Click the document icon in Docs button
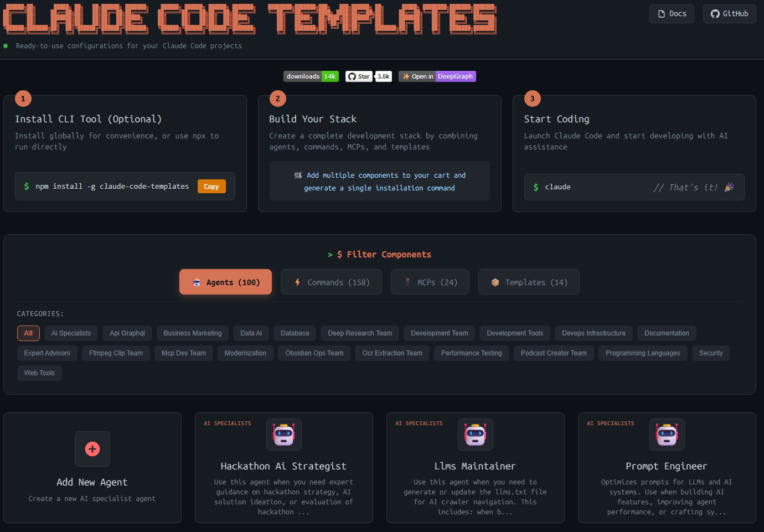The image size is (764, 532). [x=662, y=14]
